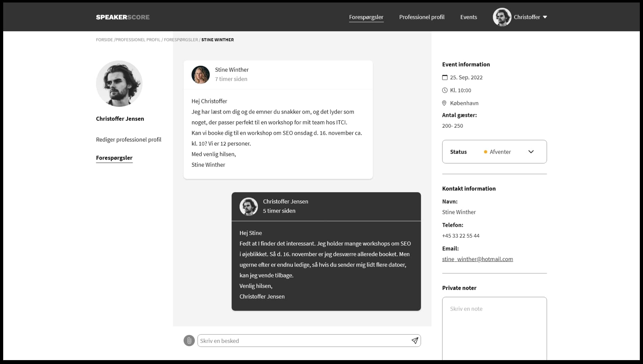This screenshot has width=643, height=364.
Task: Click the location pin icon near København
Action: pyautogui.click(x=444, y=103)
